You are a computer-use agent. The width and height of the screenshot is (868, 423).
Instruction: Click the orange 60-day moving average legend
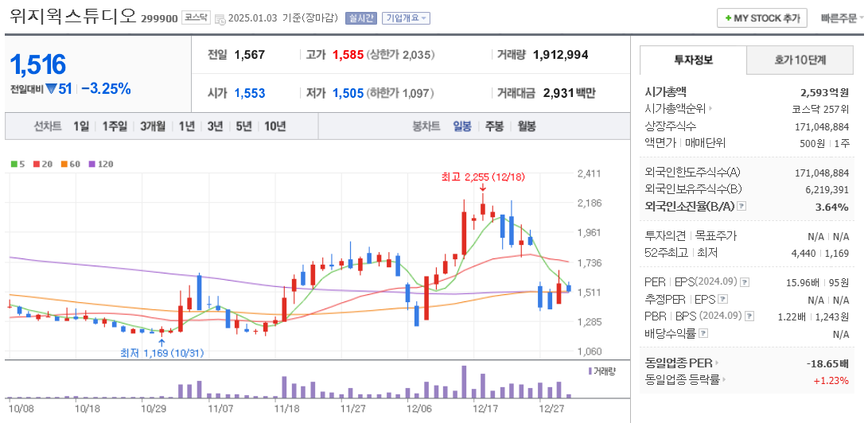click(x=71, y=164)
